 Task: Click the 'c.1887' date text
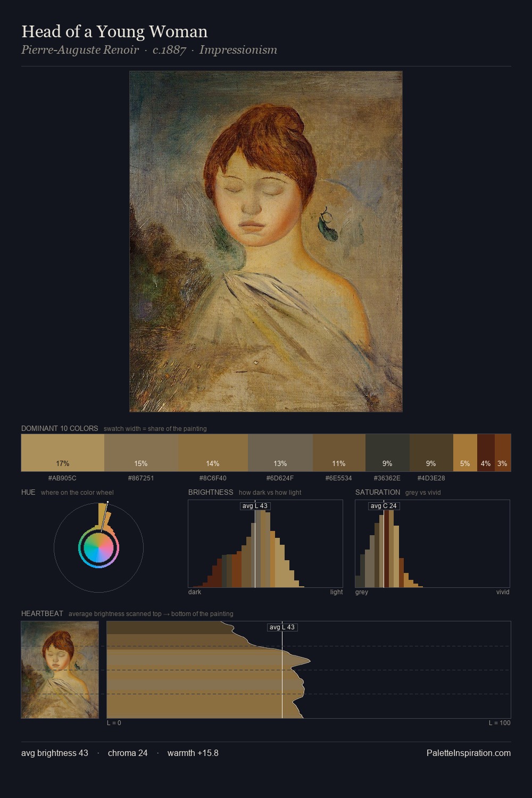169,50
